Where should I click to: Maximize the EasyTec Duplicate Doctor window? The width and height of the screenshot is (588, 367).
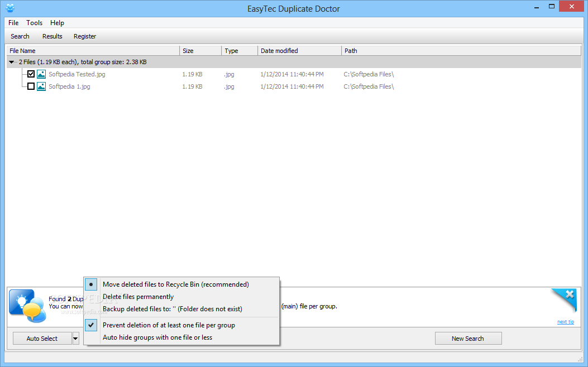(x=552, y=7)
